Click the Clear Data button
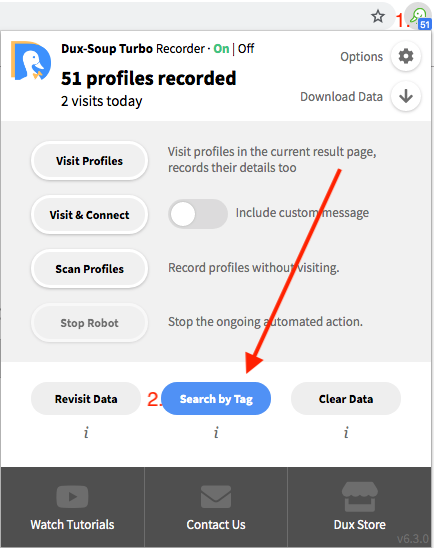Screen dimensions: 434x548 (346, 398)
